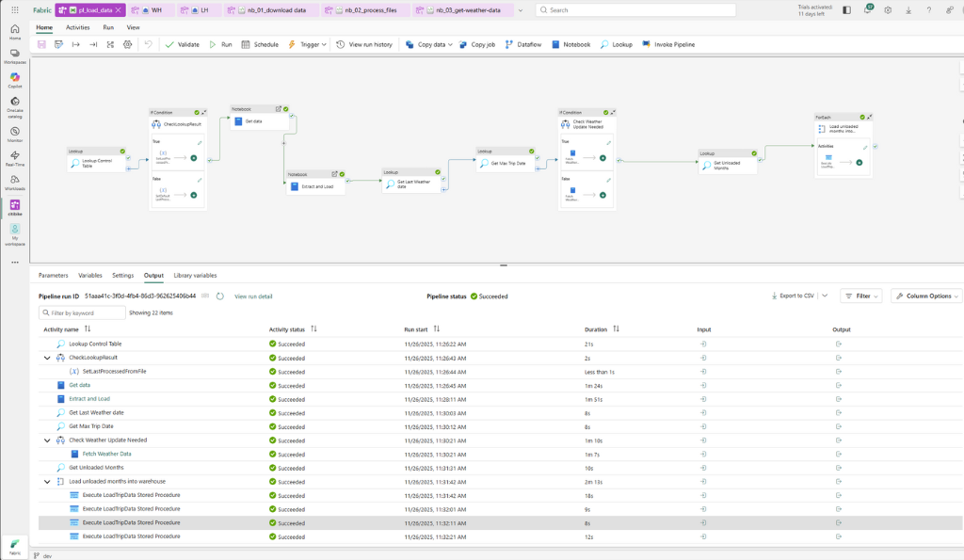The image size is (964, 560).
Task: Open the Copy data dropdown arrow
Action: coord(450,45)
